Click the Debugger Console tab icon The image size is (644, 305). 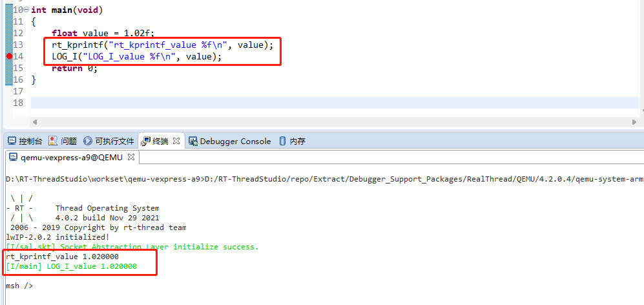192,141
